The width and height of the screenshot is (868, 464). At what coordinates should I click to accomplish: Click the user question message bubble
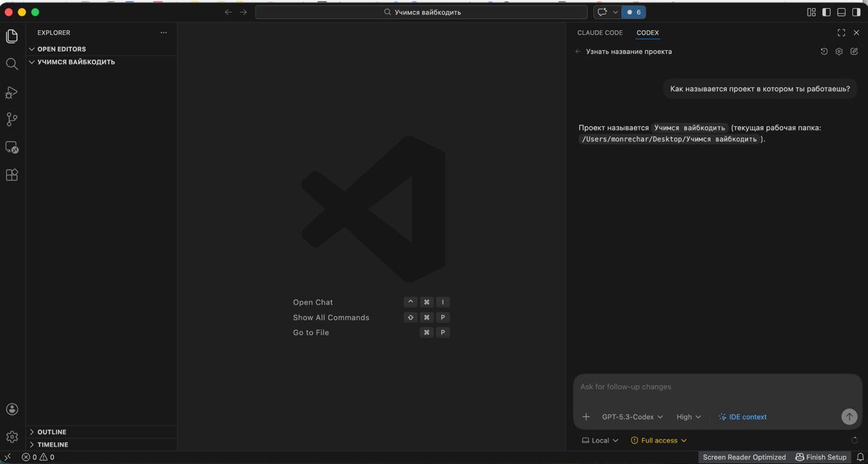click(x=759, y=89)
